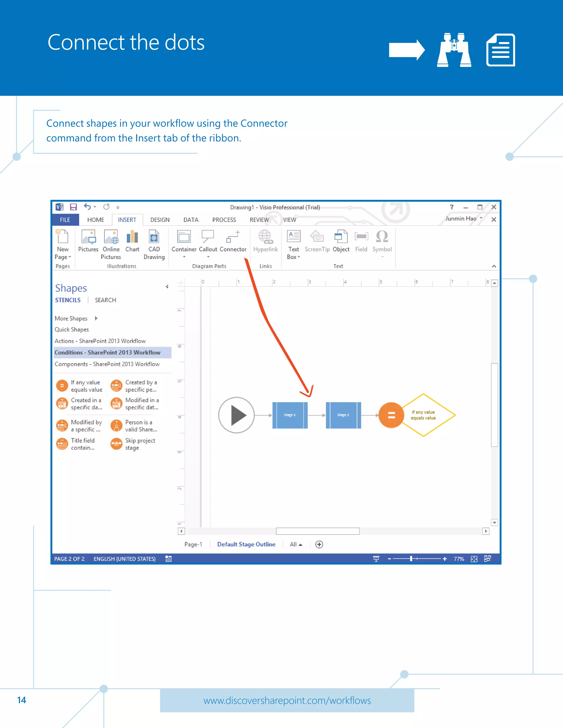Switch to the REVIEW tab
The height and width of the screenshot is (728, 563).
coord(259,220)
